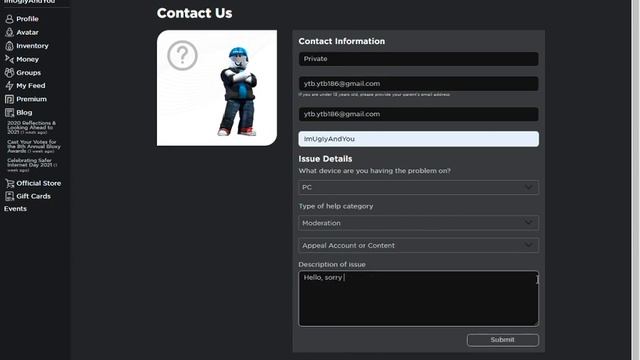Image resolution: width=640 pixels, height=360 pixels.
Task: Open the Official Store label link
Action: (x=39, y=183)
